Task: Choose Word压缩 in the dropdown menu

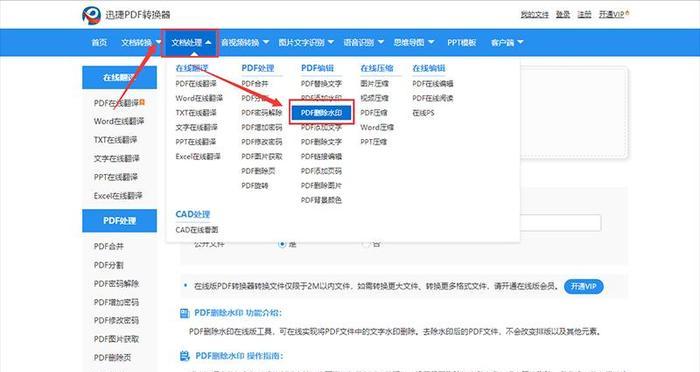Action: 377,127
